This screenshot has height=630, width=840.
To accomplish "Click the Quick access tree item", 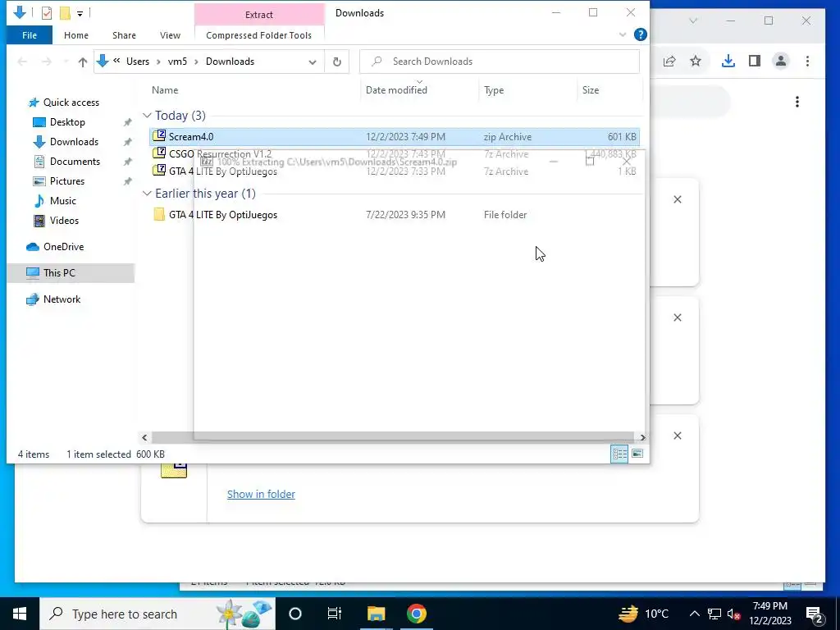I will click(71, 103).
